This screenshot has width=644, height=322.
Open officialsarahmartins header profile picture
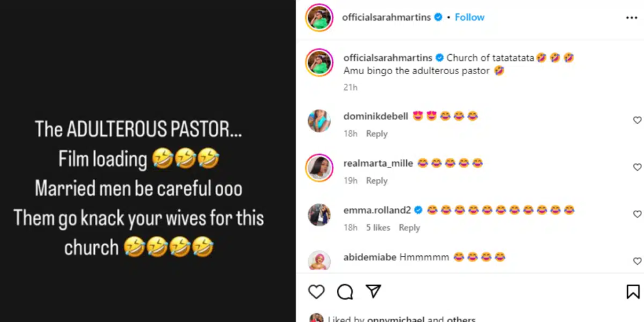click(319, 18)
